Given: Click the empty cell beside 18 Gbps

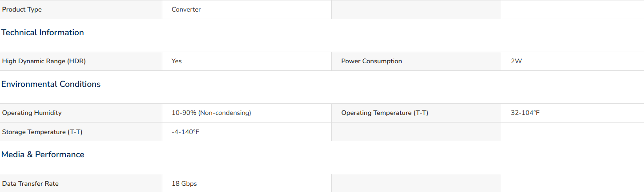Looking at the screenshot, I should click(416, 183).
